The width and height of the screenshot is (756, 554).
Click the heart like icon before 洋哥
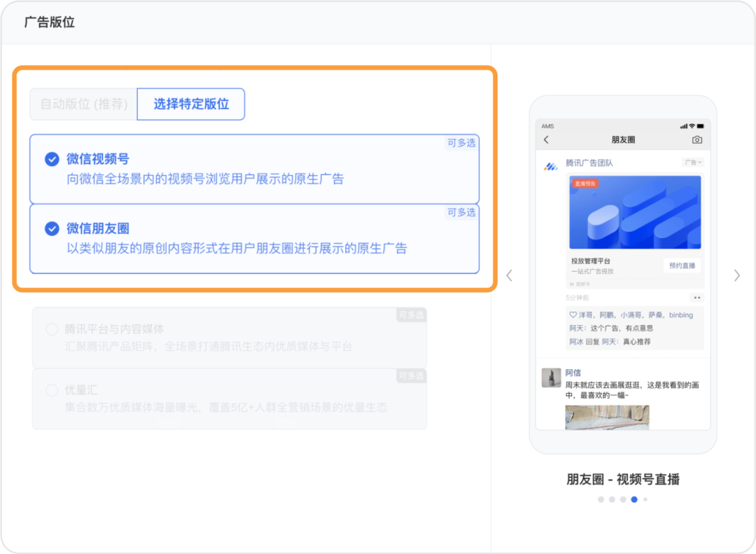click(573, 314)
